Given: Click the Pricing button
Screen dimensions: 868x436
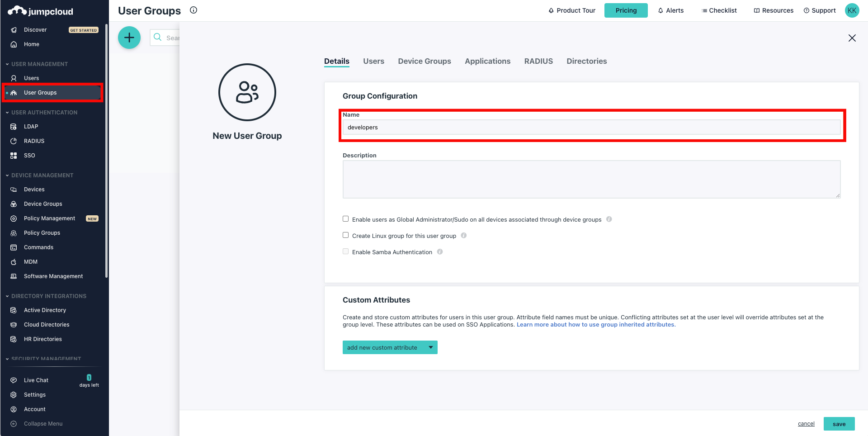Looking at the screenshot, I should [626, 10].
